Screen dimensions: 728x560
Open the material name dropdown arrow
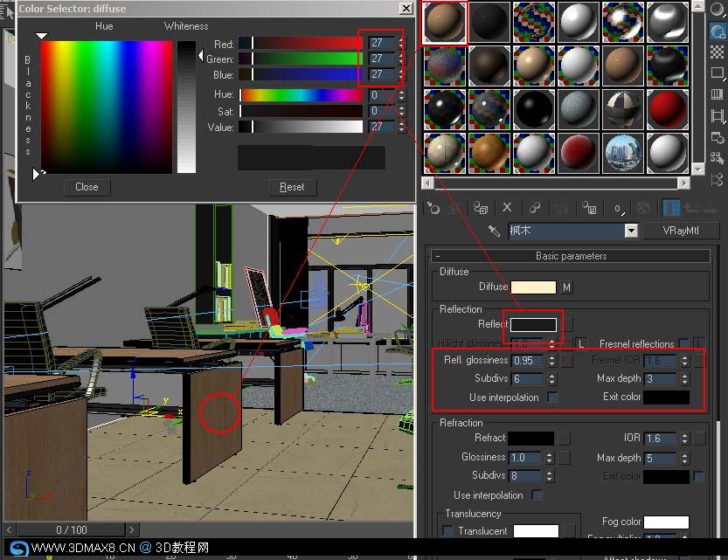[x=630, y=231]
